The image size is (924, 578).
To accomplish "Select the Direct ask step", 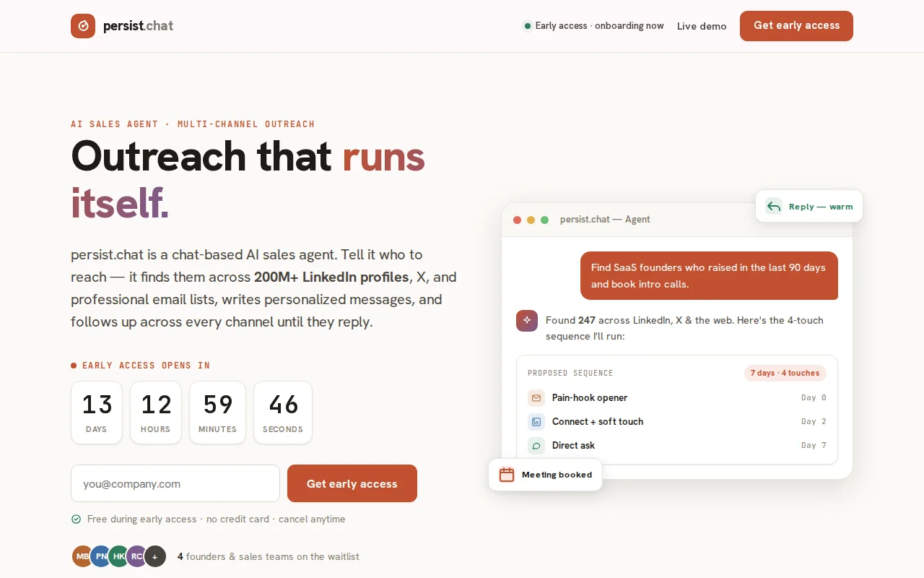I will 677,446.
